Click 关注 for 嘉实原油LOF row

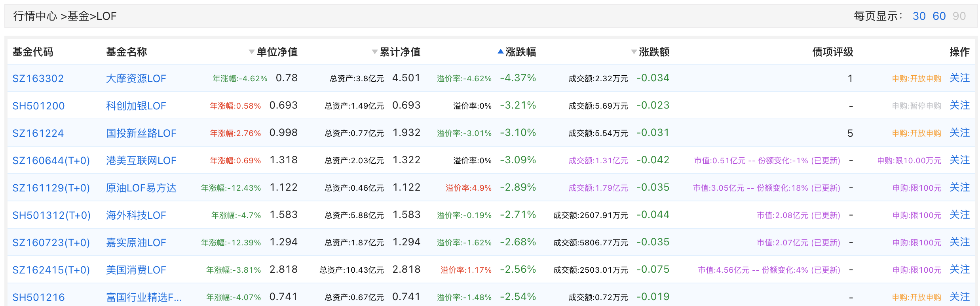tap(959, 242)
